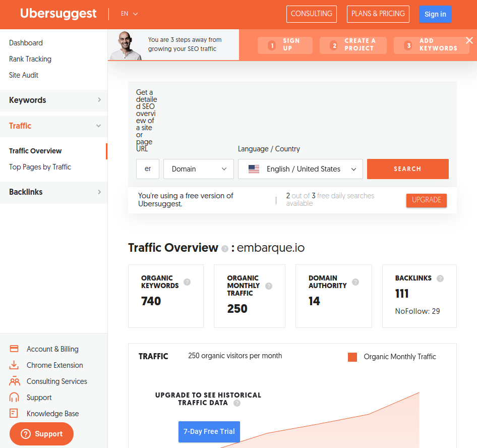Screen dimensions: 477x448
Task: Click the Organic Monthly Traffic value 250
Action: tap(237, 309)
